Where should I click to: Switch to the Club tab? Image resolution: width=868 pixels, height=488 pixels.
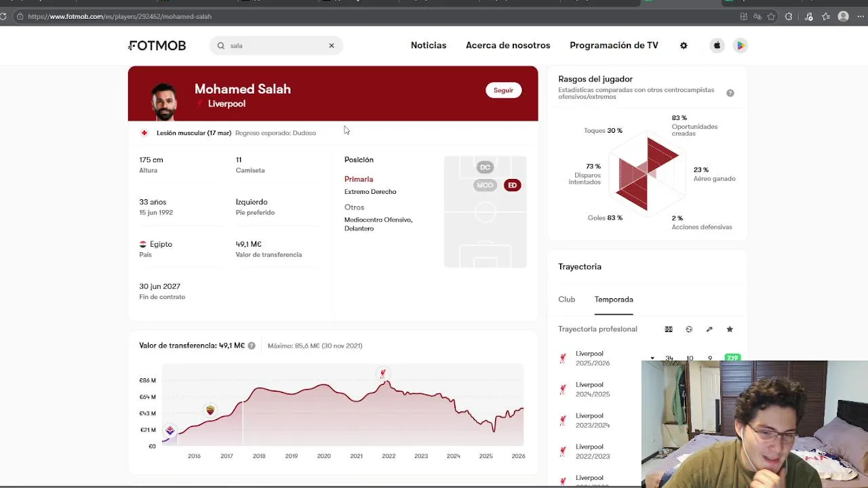pyautogui.click(x=567, y=300)
